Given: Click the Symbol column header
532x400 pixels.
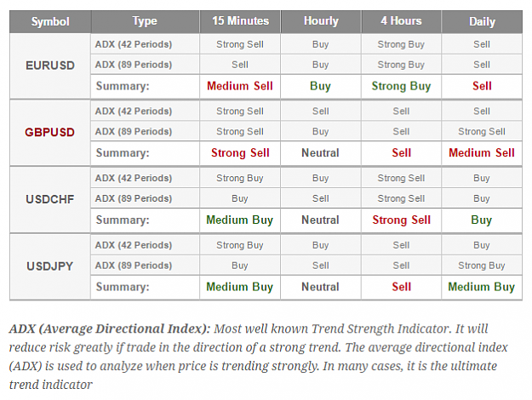Looking at the screenshot, I should [x=50, y=22].
